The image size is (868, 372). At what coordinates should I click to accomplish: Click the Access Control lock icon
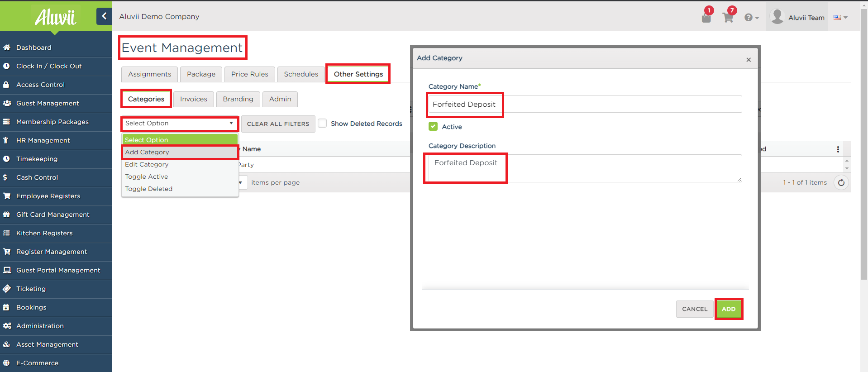(7, 85)
